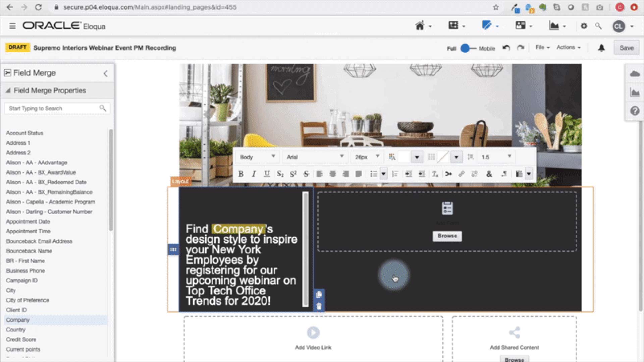Viewport: 644px width, 362px height.
Task: Open the Actions menu
Action: (x=568, y=47)
